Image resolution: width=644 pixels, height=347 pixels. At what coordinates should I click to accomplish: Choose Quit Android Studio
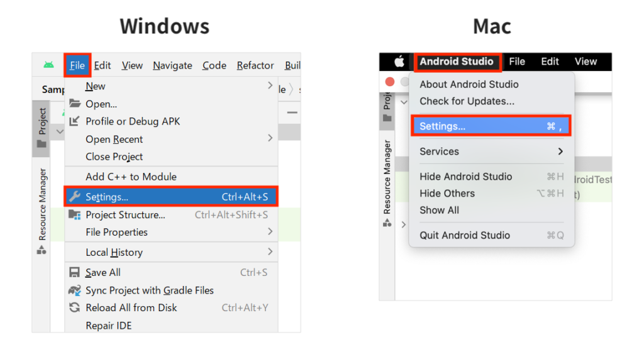tap(491, 235)
